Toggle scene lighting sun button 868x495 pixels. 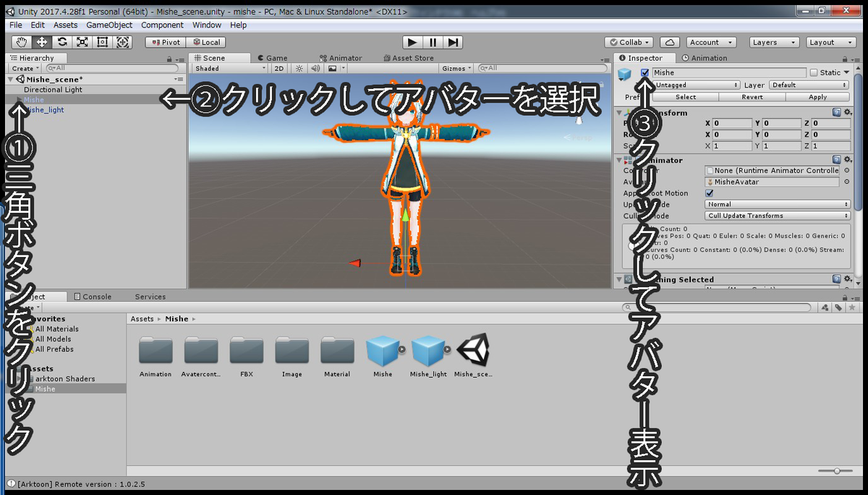[x=299, y=68]
